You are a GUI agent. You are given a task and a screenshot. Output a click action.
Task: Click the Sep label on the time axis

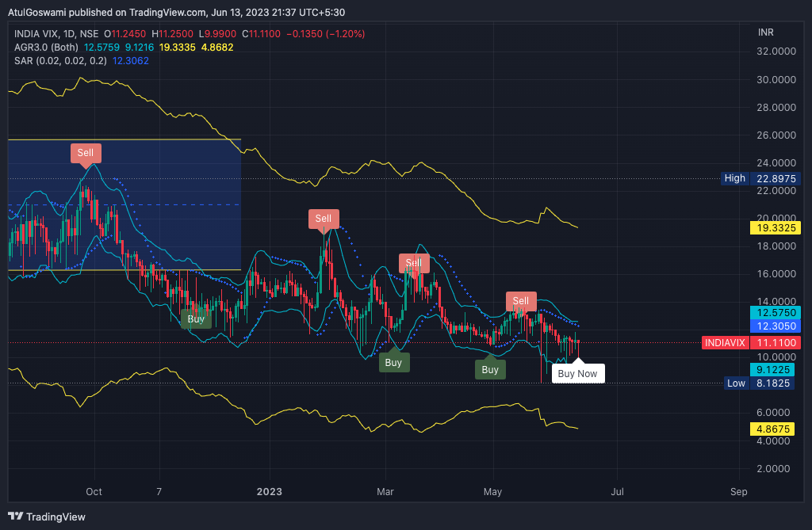(738, 492)
